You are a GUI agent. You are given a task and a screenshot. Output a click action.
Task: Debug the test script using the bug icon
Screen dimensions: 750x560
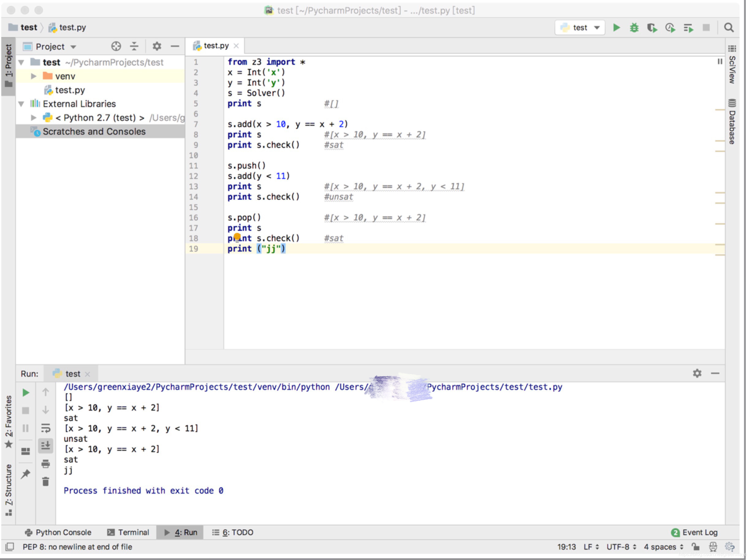coord(634,28)
